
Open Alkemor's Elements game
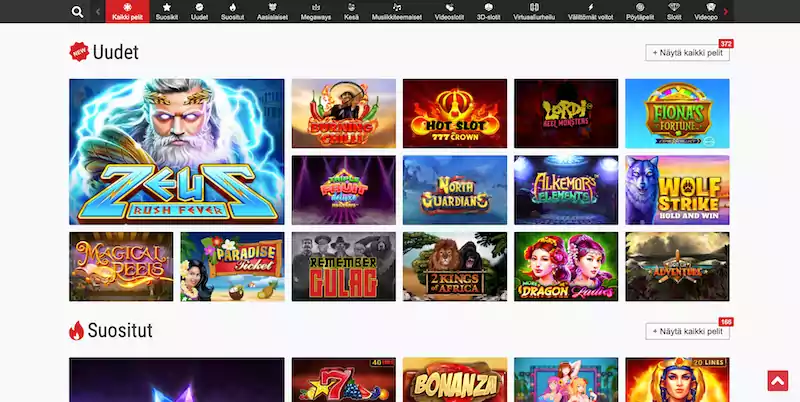pyautogui.click(x=566, y=190)
